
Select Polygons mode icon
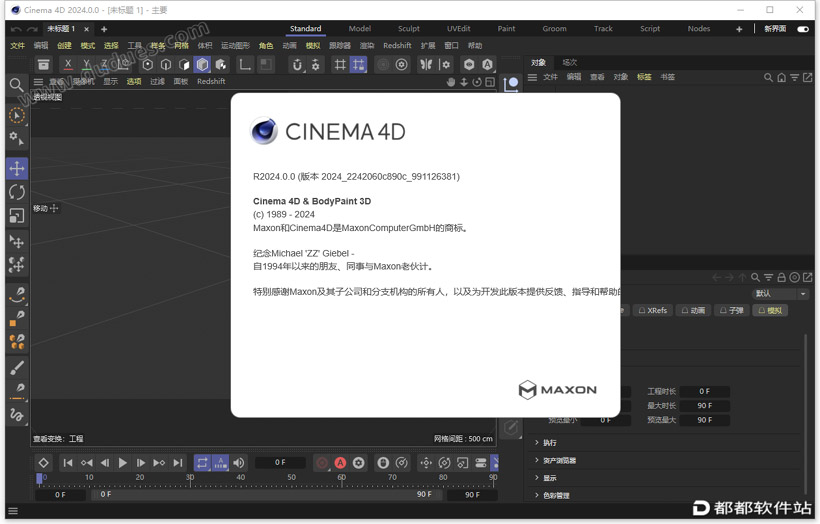pos(184,65)
